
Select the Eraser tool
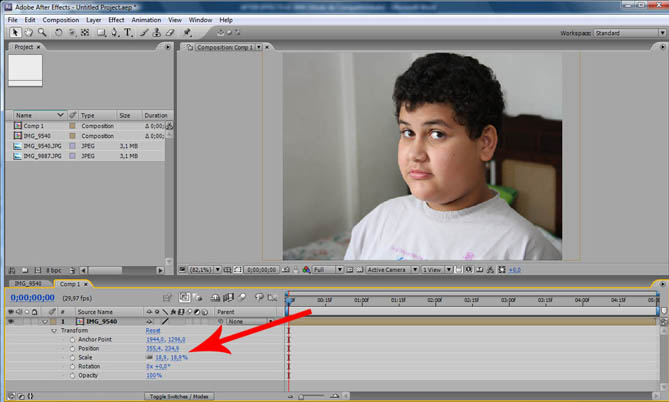coord(170,32)
